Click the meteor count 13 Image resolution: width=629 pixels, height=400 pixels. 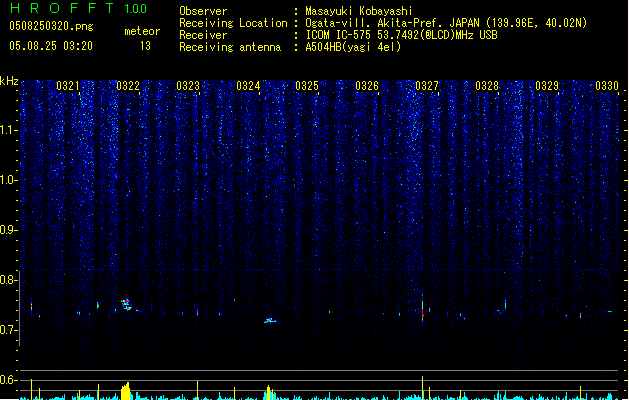click(x=145, y=46)
